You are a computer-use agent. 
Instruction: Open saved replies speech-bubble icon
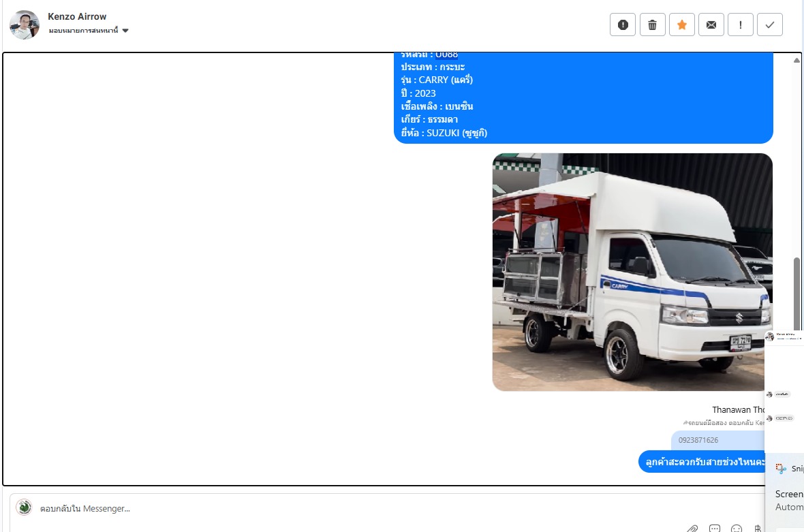tap(714, 528)
